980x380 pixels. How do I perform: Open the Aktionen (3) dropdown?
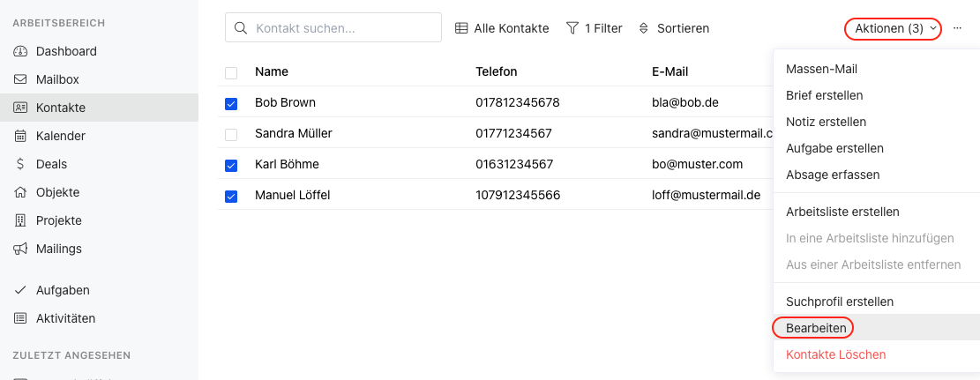click(x=893, y=28)
